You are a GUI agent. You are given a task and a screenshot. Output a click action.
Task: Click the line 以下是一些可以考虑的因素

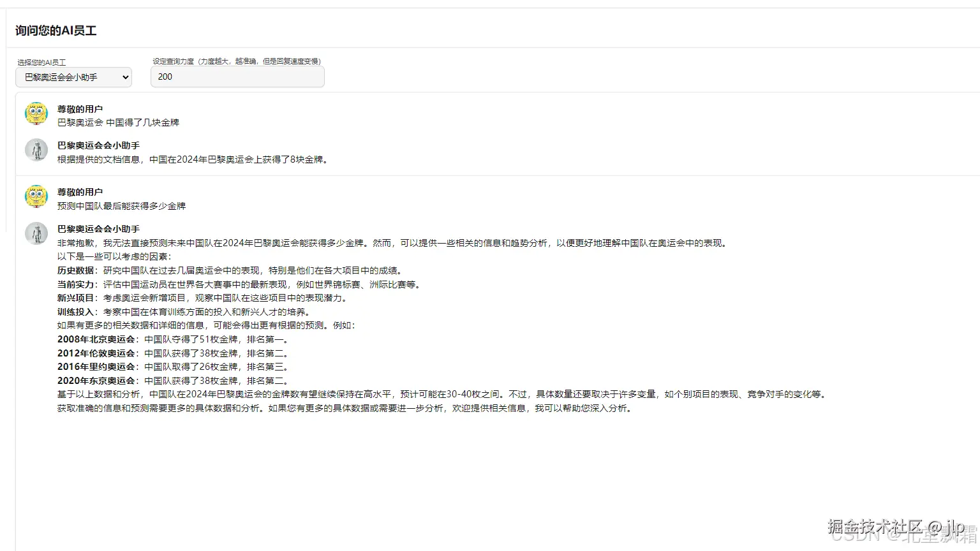coord(114,256)
